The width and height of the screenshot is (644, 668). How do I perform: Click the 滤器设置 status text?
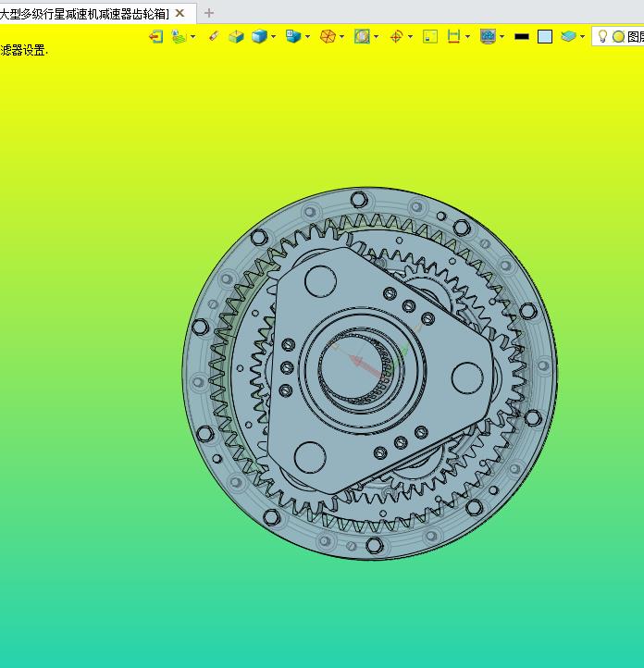(24, 50)
